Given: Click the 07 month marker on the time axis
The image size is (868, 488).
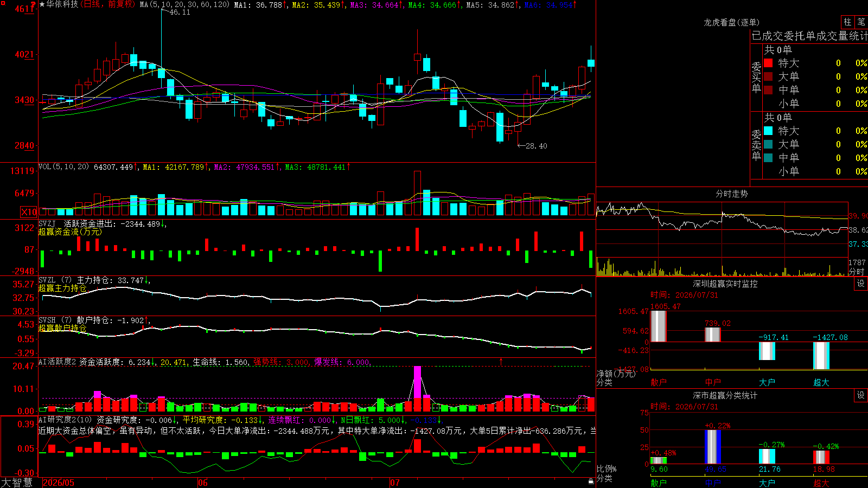Looking at the screenshot, I should [394, 483].
